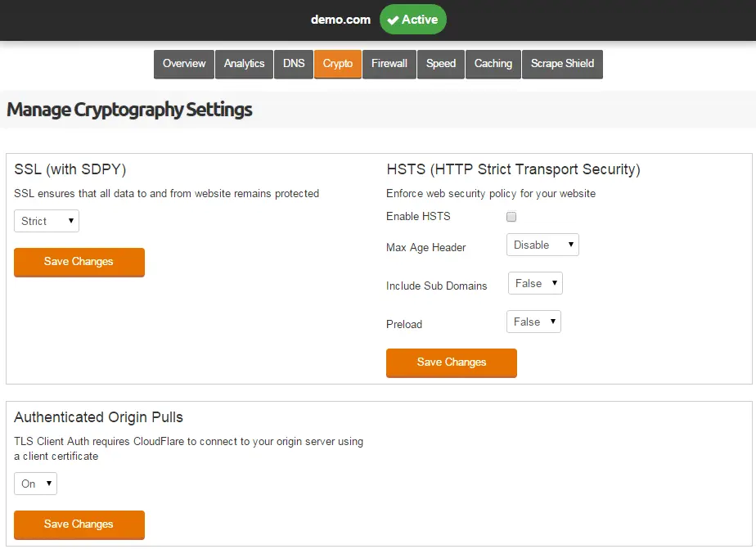This screenshot has width=756, height=549.
Task: Enable the HSTS checkbox
Action: pos(511,217)
